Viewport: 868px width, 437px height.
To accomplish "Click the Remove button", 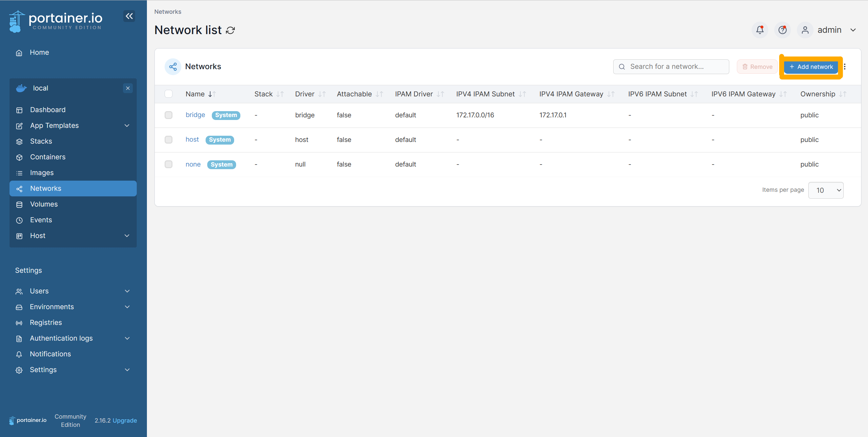I will tap(757, 67).
